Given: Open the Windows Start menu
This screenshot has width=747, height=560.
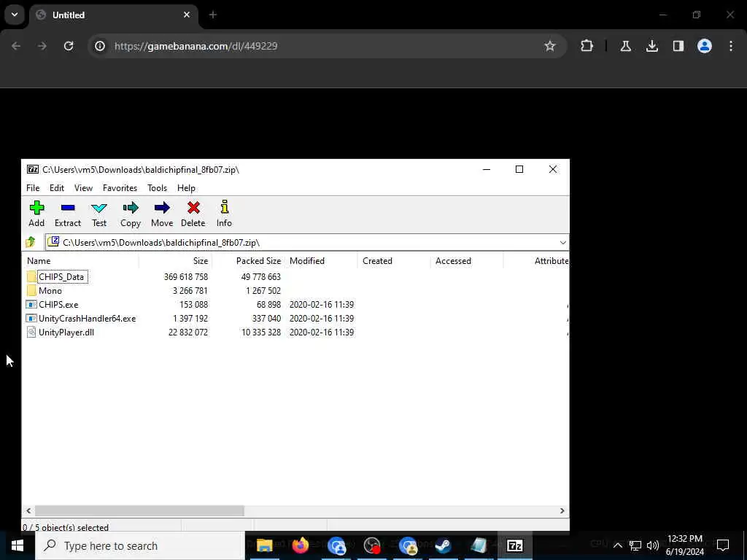Looking at the screenshot, I should click(x=18, y=545).
